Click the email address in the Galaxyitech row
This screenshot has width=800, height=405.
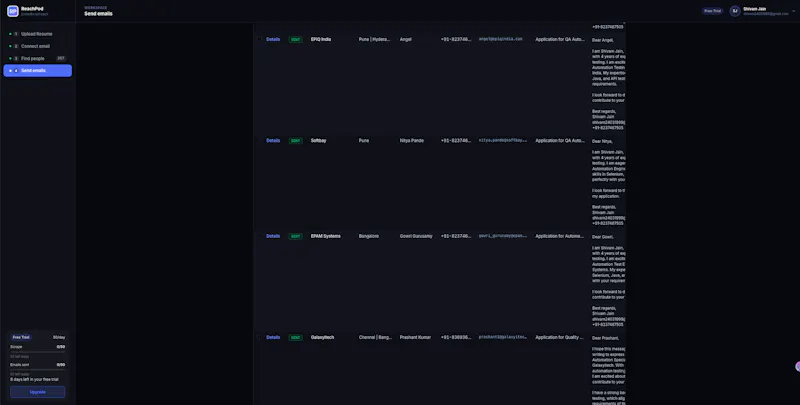pos(503,337)
